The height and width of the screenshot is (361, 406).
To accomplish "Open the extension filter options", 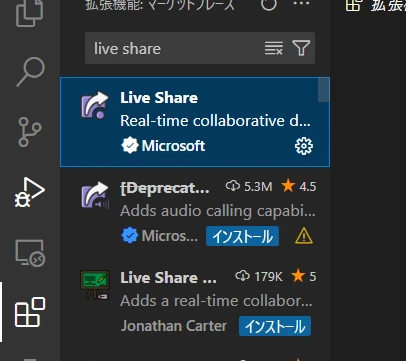I will pos(301,48).
